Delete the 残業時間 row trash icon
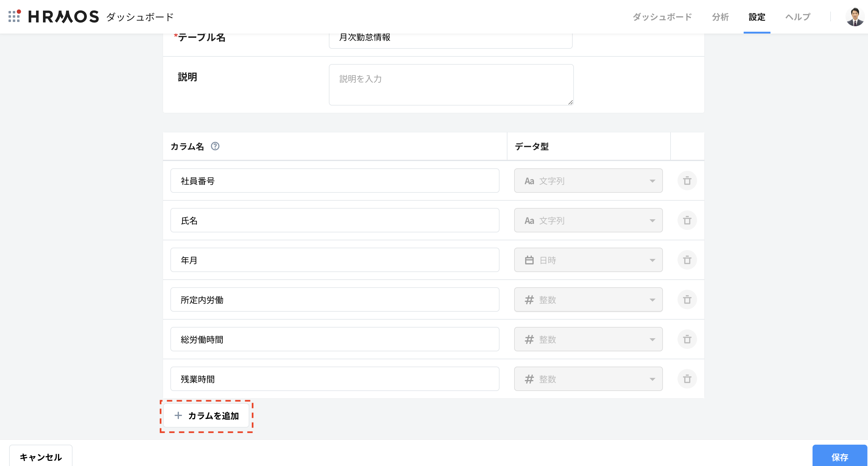Image resolution: width=868 pixels, height=466 pixels. (687, 379)
